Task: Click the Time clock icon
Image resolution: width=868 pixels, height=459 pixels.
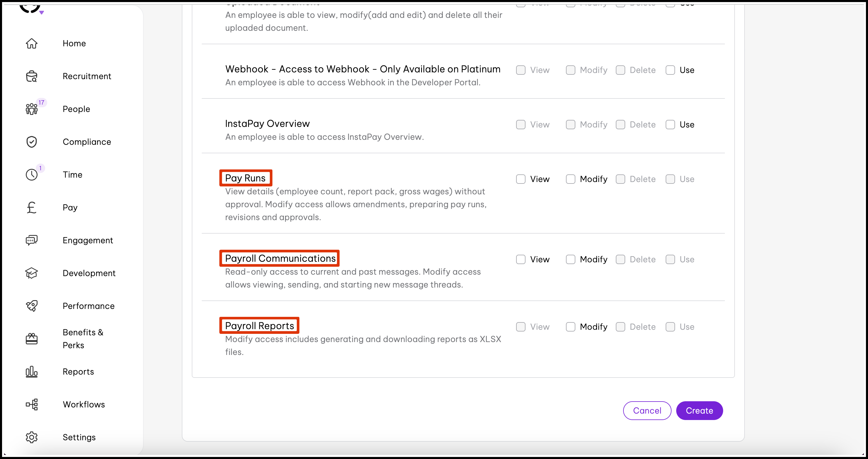Action: (32, 175)
